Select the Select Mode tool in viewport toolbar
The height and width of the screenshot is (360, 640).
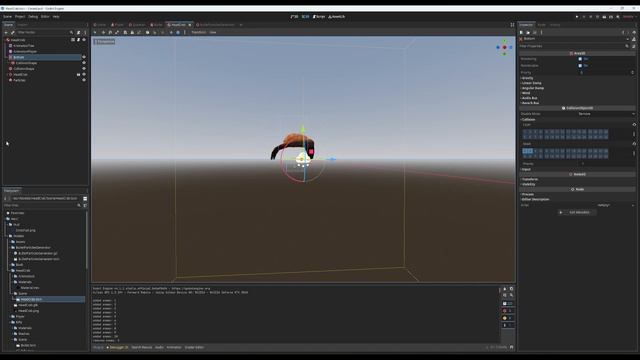point(95,32)
